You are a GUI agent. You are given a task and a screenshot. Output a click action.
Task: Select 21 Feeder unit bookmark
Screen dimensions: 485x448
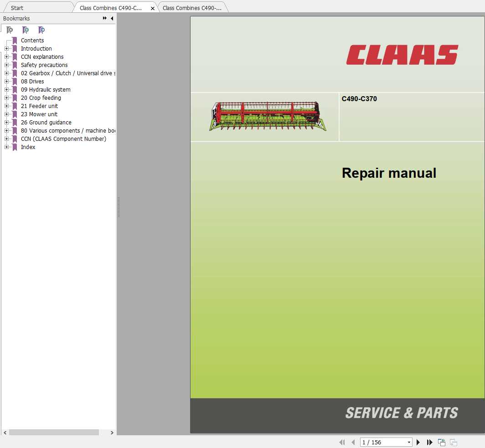pos(39,106)
